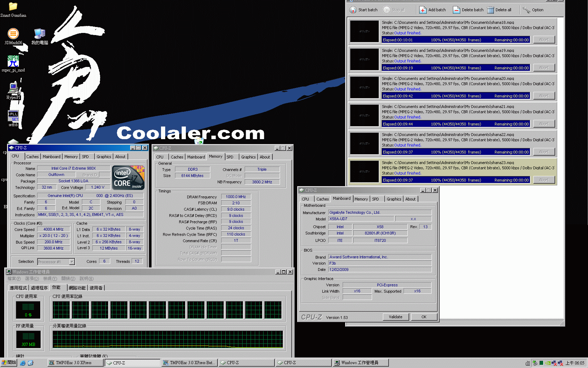Switch to Windows Task Manager taskbar button
Image resolution: width=588 pixels, height=368 pixels.
(360, 363)
